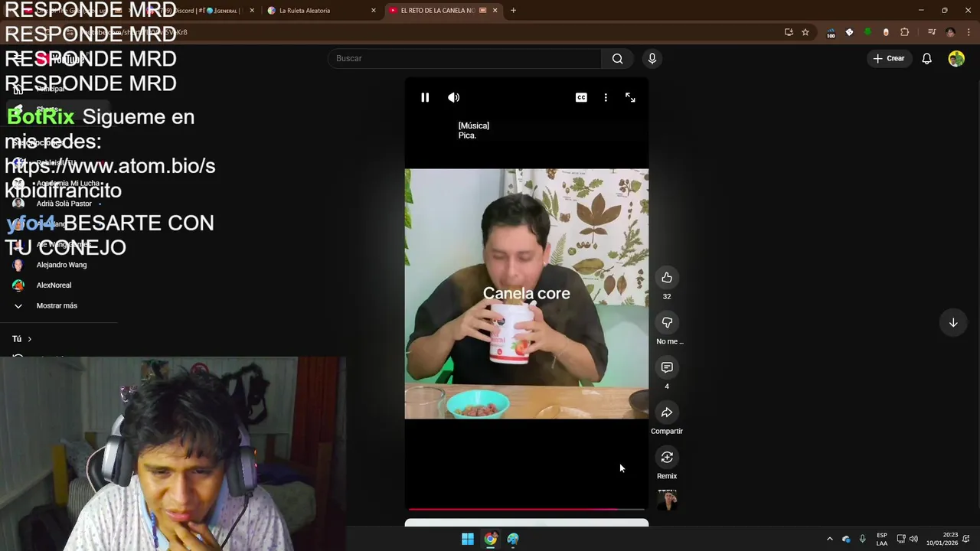Open the Windows Start menu
The width and height of the screenshot is (980, 551).
click(467, 539)
